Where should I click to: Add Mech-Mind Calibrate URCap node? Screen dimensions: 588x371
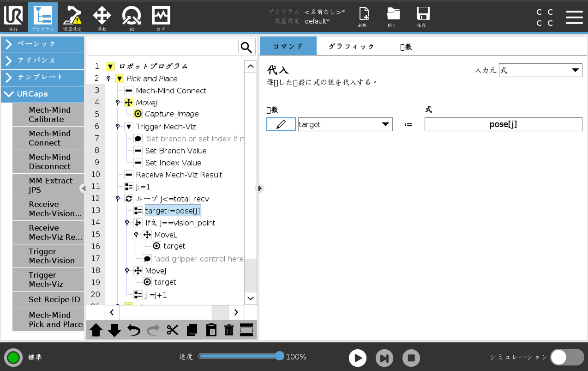pyautogui.click(x=49, y=115)
